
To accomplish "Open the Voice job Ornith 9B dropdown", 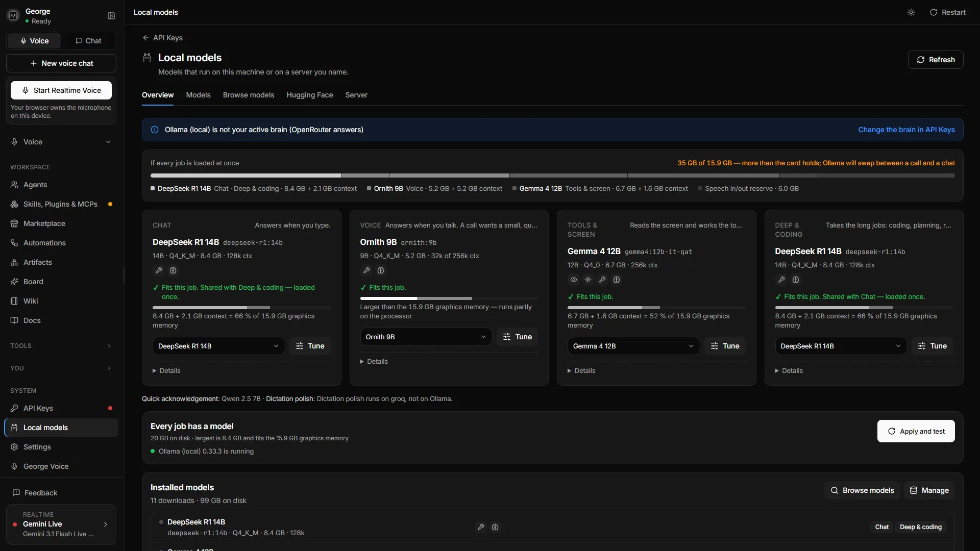I will coord(426,337).
